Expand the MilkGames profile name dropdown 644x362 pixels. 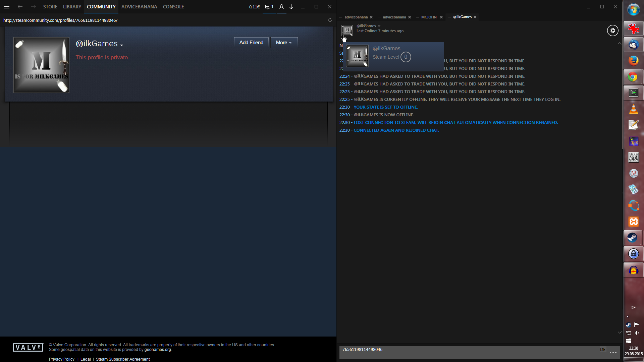(121, 45)
